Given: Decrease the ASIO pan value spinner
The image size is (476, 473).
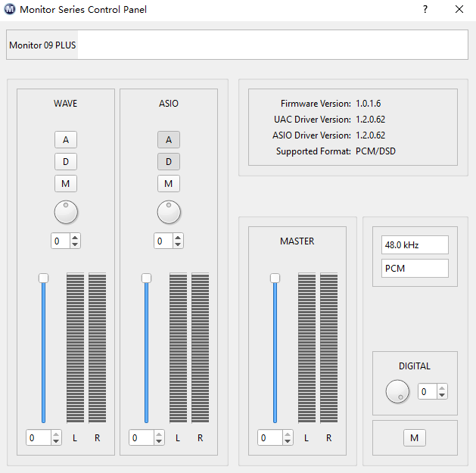Looking at the screenshot, I should click(x=178, y=244).
